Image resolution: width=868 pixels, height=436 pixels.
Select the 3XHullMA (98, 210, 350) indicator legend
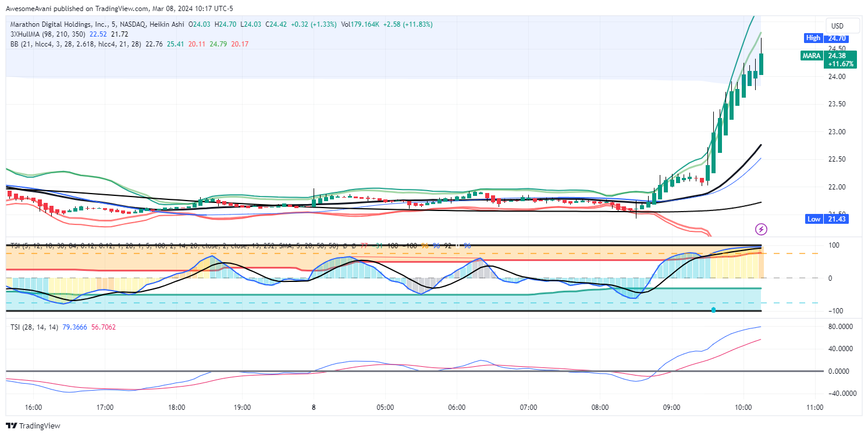click(48, 34)
